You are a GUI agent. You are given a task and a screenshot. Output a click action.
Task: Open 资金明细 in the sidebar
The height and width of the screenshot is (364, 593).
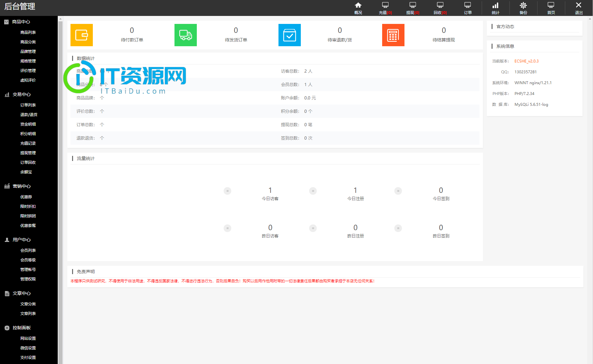28,124
